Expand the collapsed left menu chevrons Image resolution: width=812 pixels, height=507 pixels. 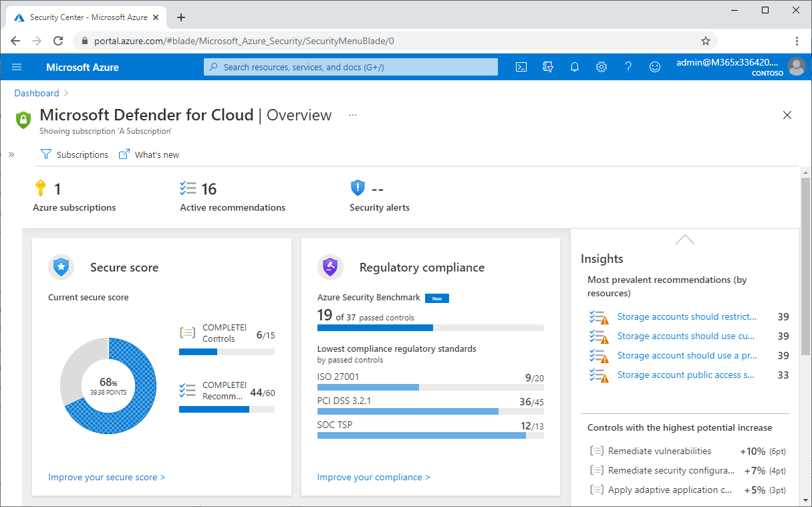click(x=11, y=155)
